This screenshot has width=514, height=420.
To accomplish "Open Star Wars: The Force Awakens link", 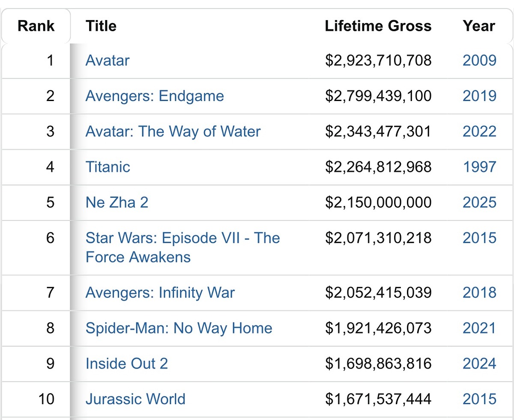I will coord(182,238).
